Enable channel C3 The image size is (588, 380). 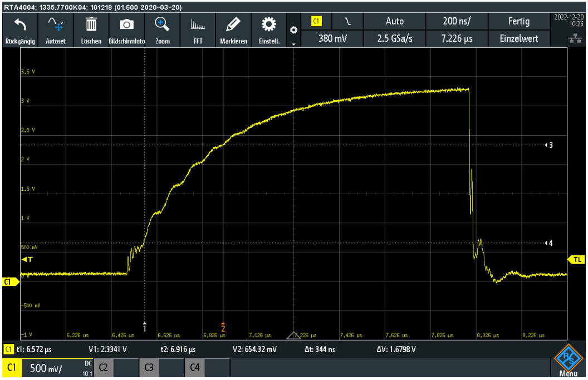coord(149,368)
